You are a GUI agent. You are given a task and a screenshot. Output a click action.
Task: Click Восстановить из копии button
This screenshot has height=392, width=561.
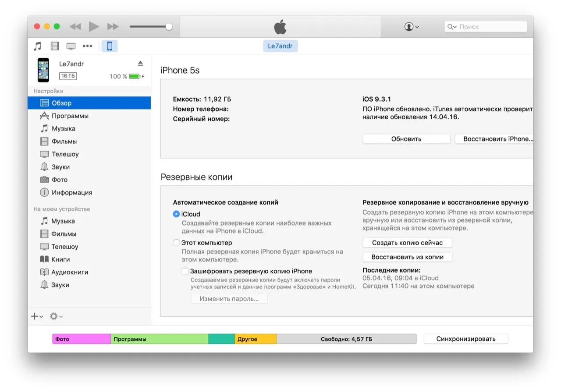[408, 257]
